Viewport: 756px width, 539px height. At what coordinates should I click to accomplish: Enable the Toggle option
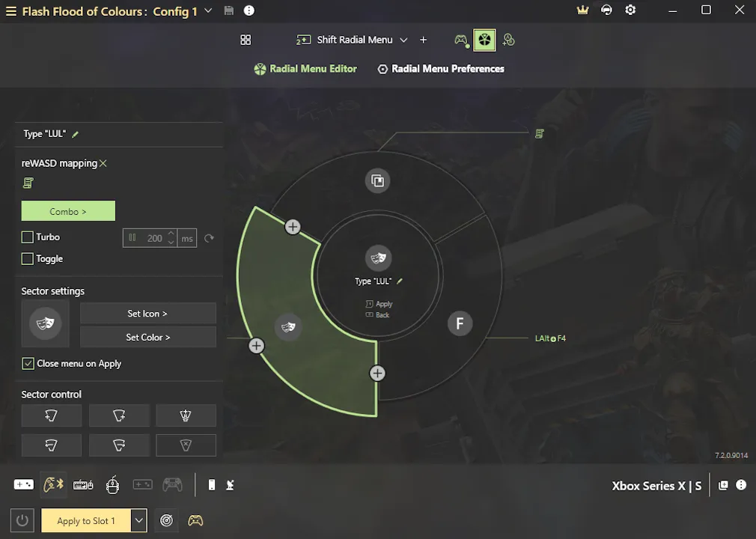[28, 258]
